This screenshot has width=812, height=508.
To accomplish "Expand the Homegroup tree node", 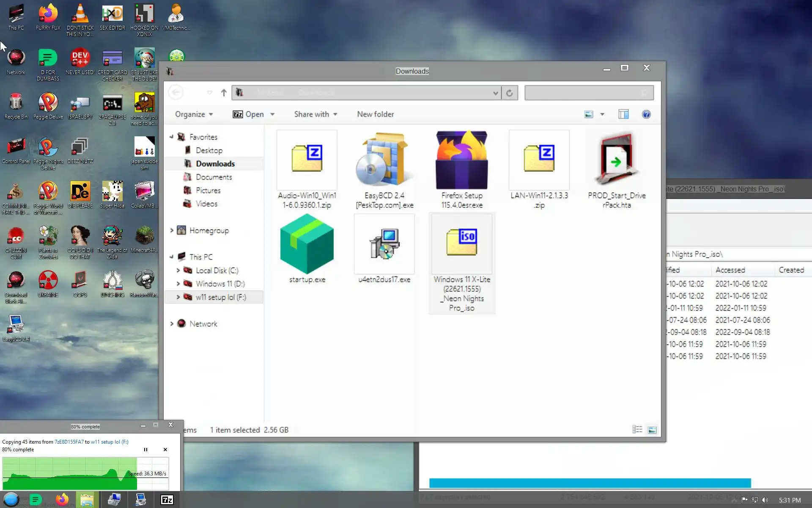I will (172, 230).
